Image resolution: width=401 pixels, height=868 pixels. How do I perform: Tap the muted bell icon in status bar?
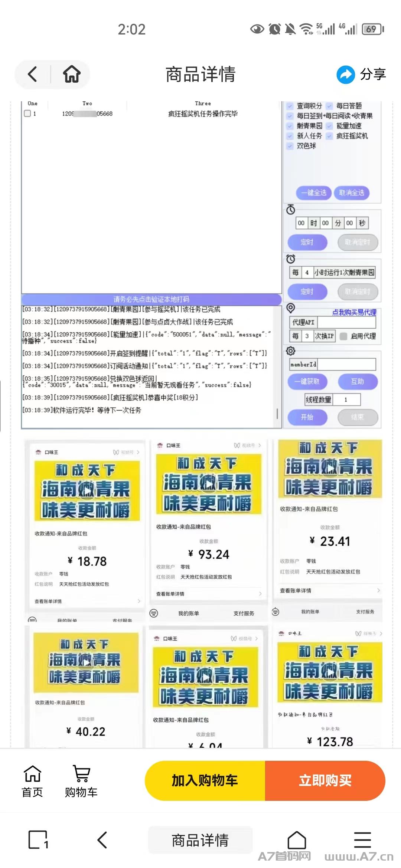pos(290,29)
